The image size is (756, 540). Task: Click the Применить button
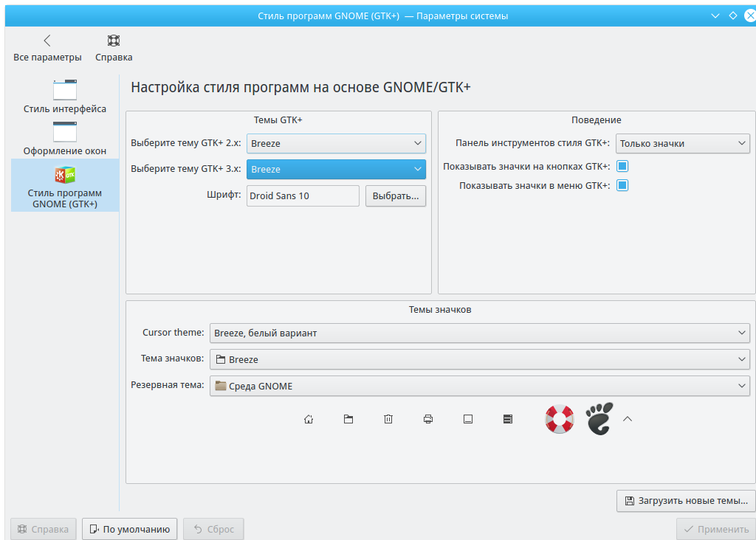click(x=715, y=529)
